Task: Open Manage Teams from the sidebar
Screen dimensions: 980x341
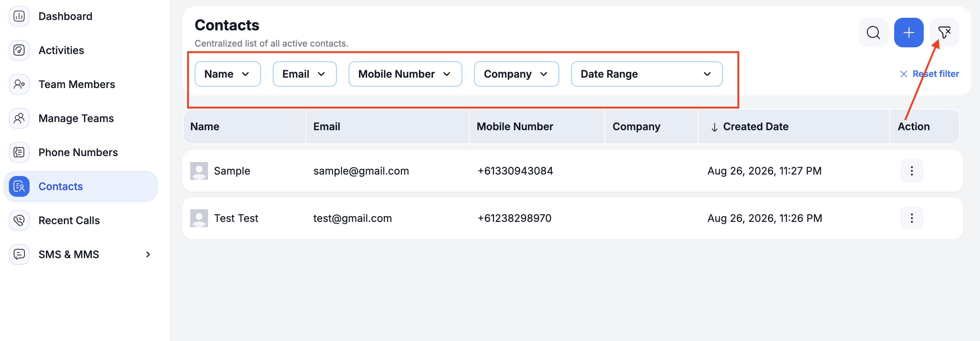Action: click(76, 118)
